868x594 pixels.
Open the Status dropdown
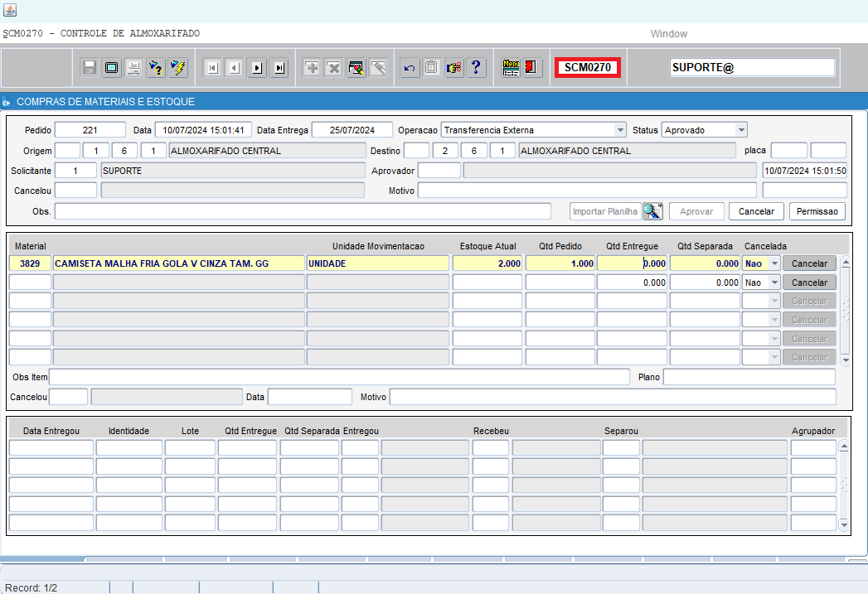[x=741, y=130]
